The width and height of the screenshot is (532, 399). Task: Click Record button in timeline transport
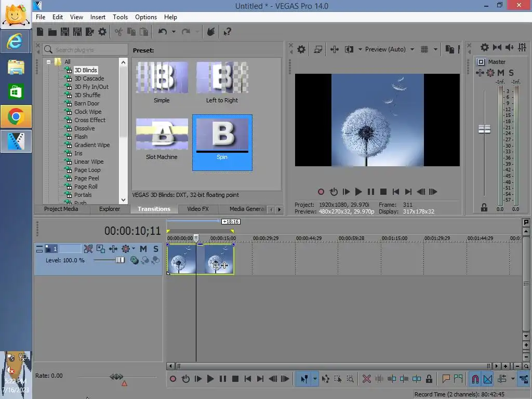[x=172, y=379]
